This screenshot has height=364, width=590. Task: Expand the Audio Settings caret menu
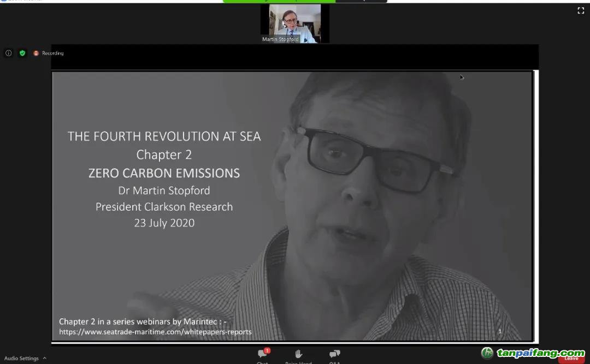(45, 358)
